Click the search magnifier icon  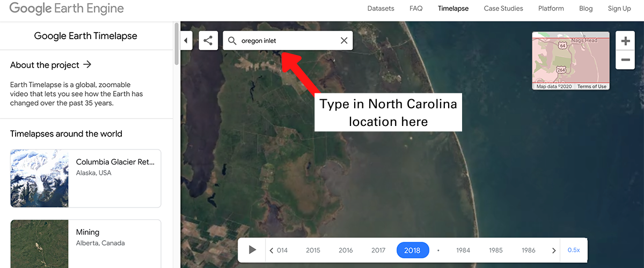(x=232, y=41)
